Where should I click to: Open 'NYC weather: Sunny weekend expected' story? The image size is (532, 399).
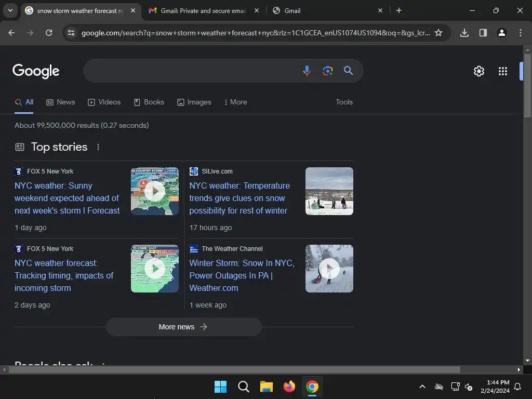pyautogui.click(x=67, y=198)
